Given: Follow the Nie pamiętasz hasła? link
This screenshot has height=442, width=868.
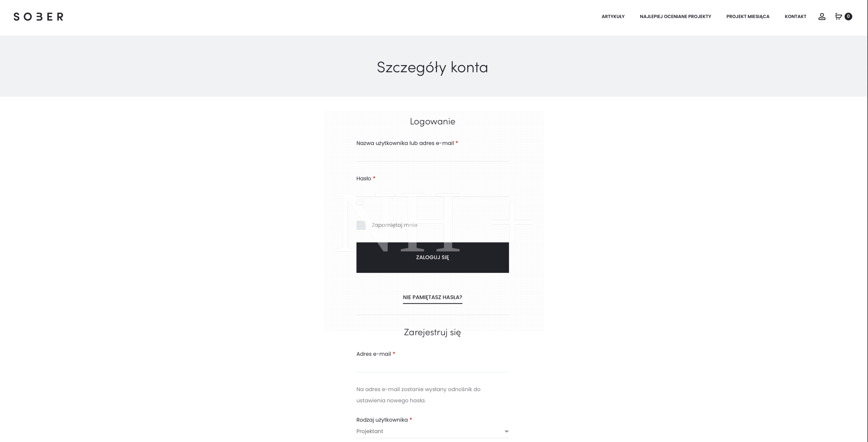Looking at the screenshot, I should 432,297.
